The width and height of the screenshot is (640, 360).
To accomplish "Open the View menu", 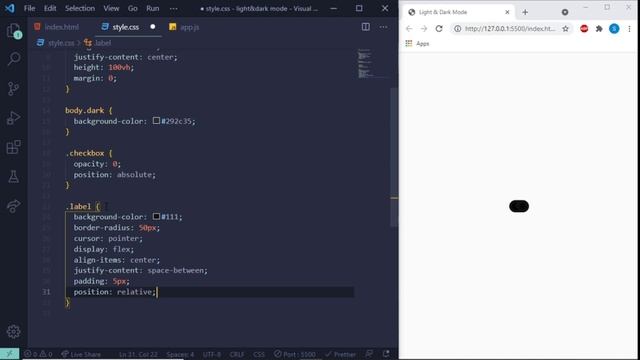I will (111, 8).
